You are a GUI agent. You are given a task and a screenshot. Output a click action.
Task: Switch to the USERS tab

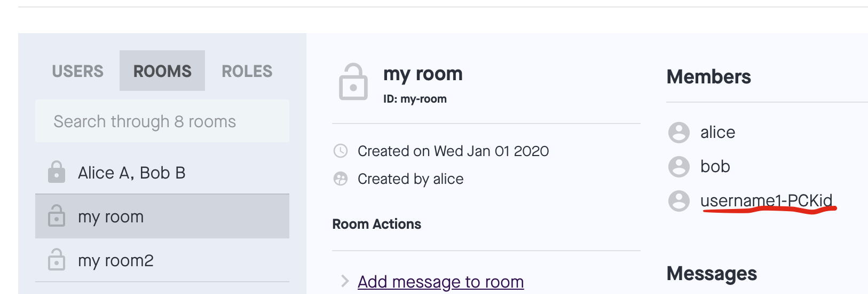click(78, 71)
